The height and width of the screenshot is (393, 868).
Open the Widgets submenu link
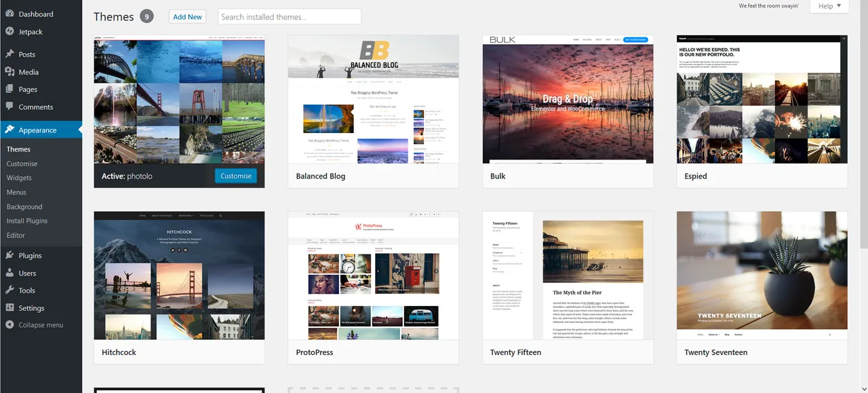(19, 178)
